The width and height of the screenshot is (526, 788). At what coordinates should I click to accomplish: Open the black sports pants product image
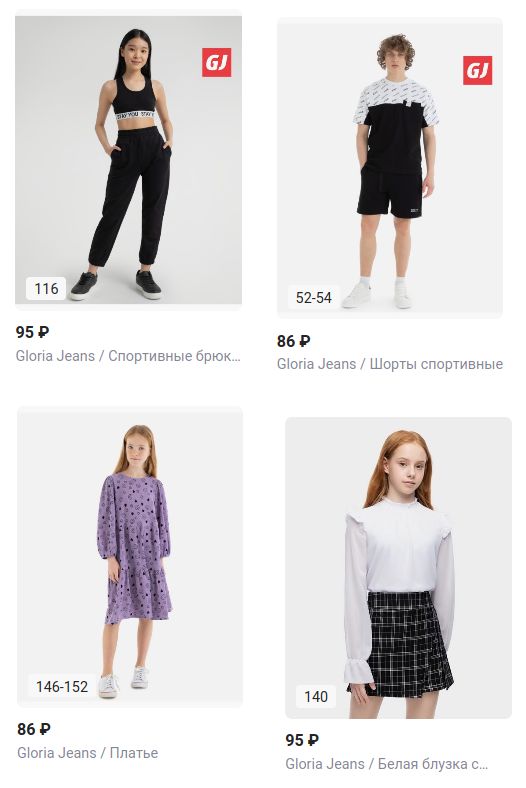click(x=128, y=160)
